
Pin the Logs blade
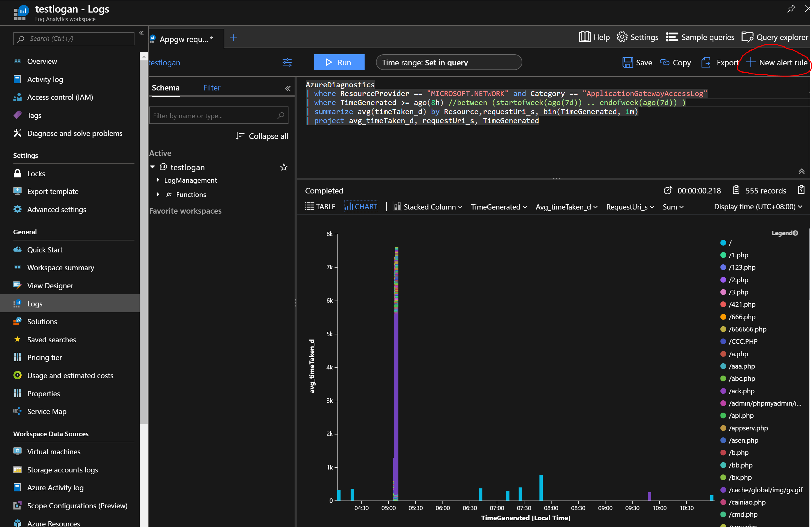[791, 9]
